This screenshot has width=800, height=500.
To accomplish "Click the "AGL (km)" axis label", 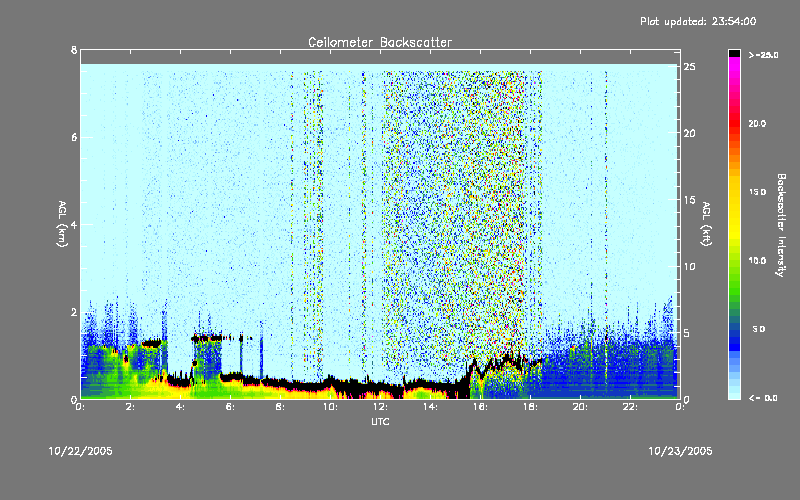I will click(x=62, y=224).
